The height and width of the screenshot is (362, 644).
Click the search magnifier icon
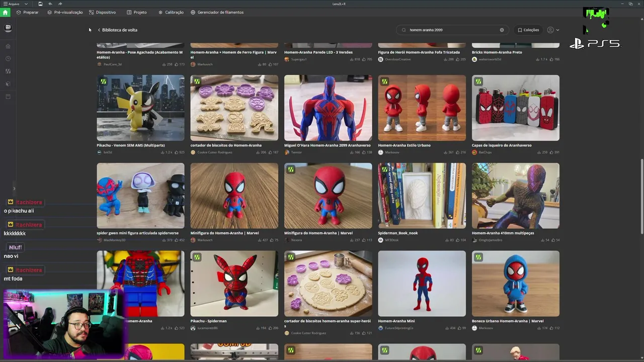(x=404, y=30)
